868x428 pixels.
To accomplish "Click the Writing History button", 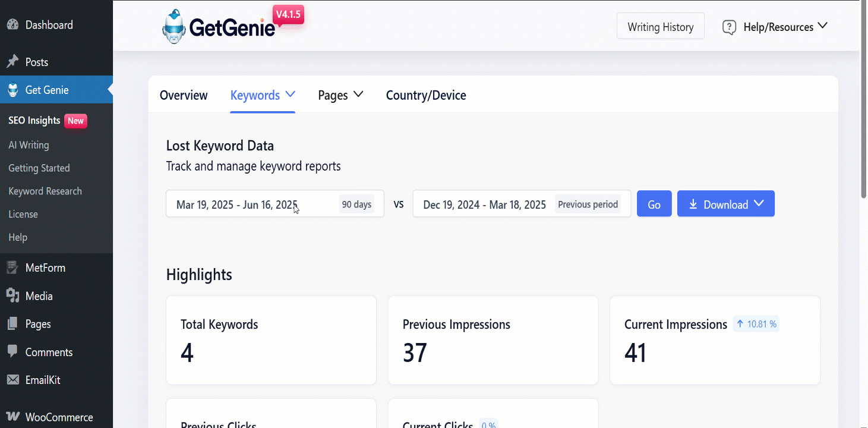I will [661, 27].
